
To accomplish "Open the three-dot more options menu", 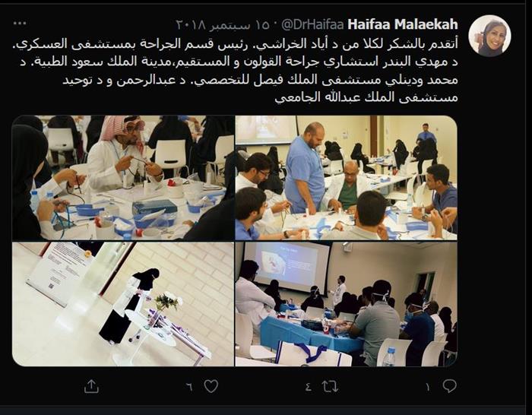I will pyautogui.click(x=20, y=24).
